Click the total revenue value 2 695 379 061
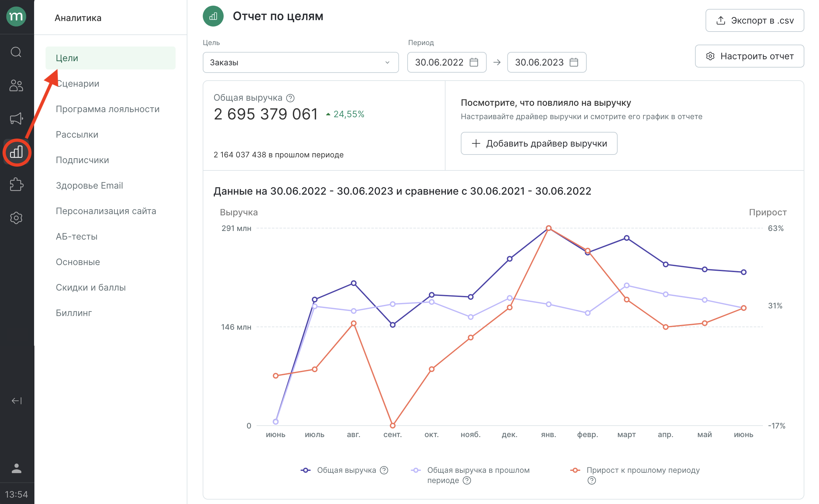 266,114
